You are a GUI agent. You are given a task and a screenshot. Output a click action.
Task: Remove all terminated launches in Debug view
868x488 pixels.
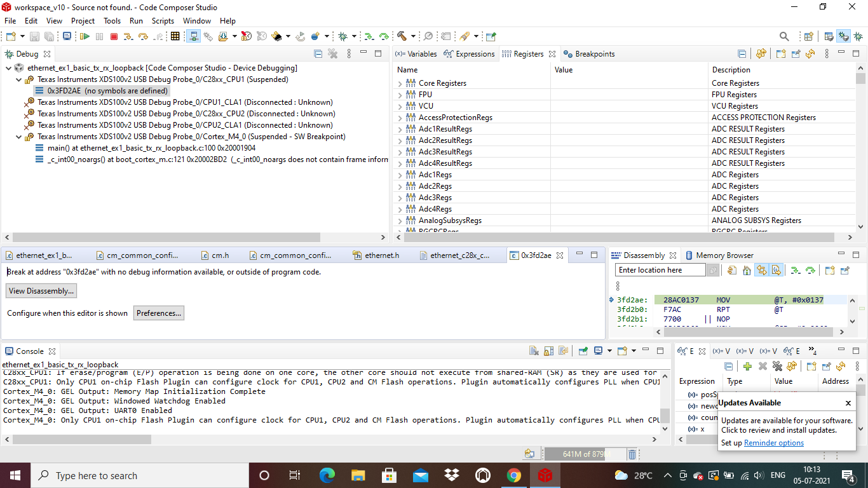coord(332,54)
